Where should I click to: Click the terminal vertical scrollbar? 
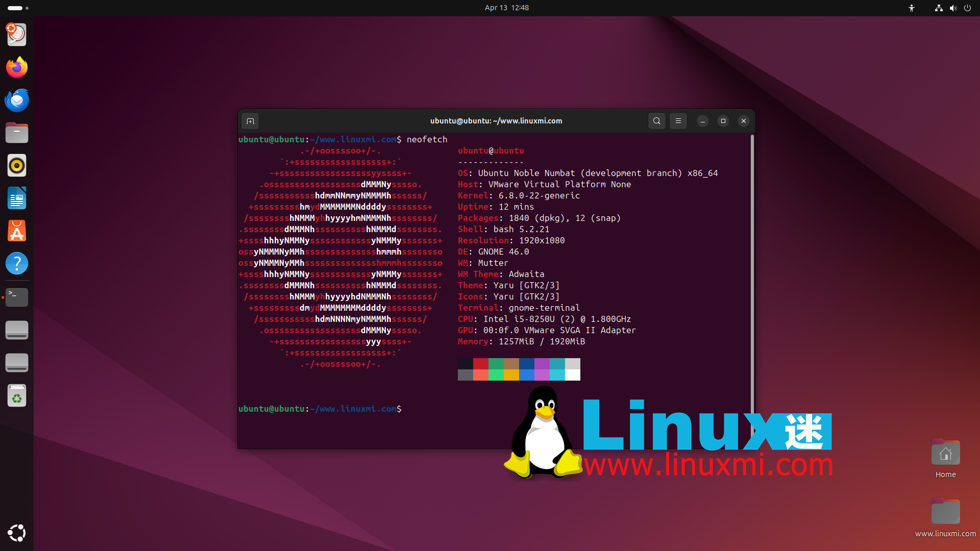coord(752,275)
